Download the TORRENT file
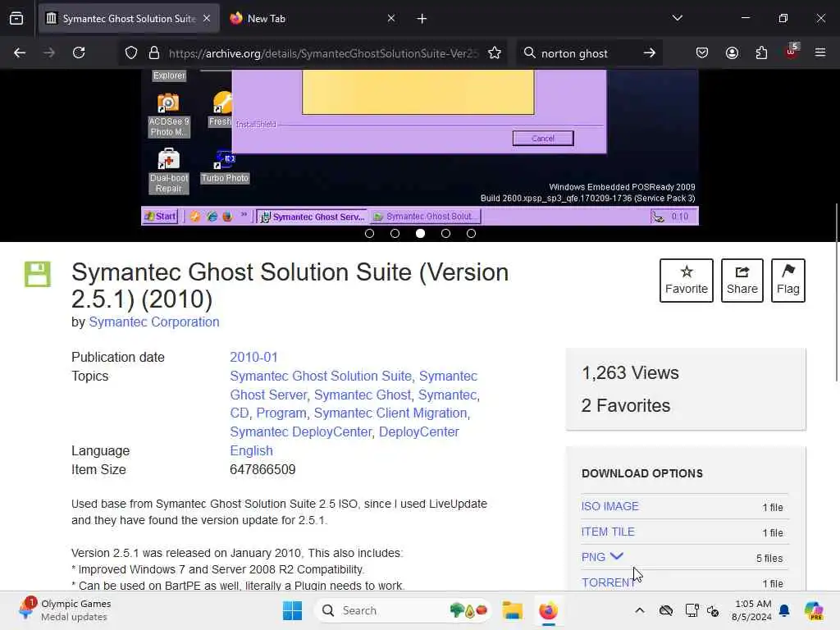Image resolution: width=840 pixels, height=630 pixels. (x=608, y=582)
